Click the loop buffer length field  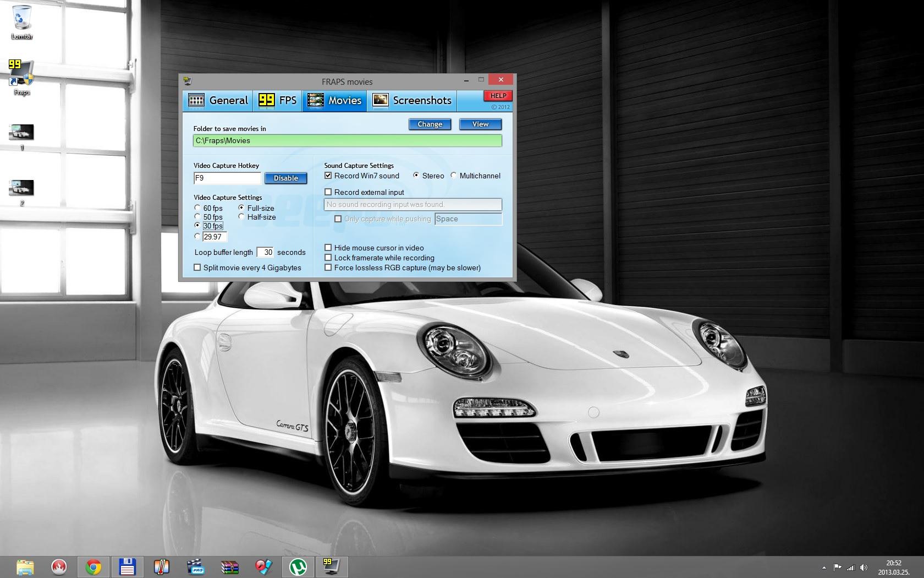pos(265,252)
